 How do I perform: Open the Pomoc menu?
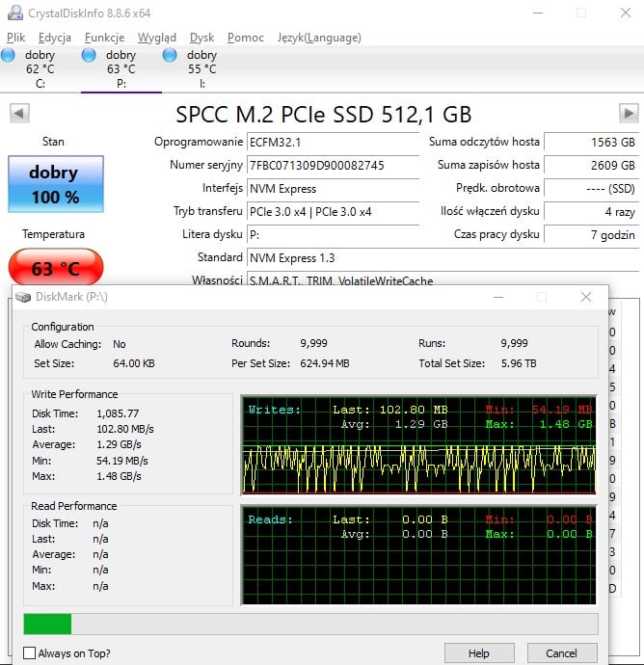246,38
